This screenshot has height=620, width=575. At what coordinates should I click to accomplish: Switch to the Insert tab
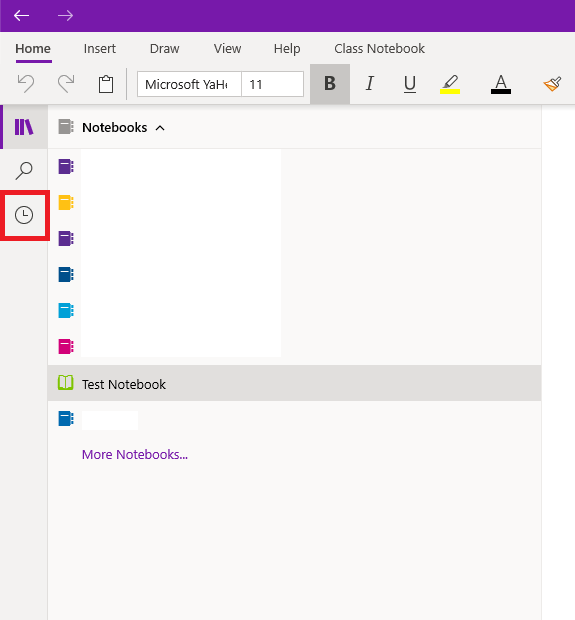click(x=100, y=49)
